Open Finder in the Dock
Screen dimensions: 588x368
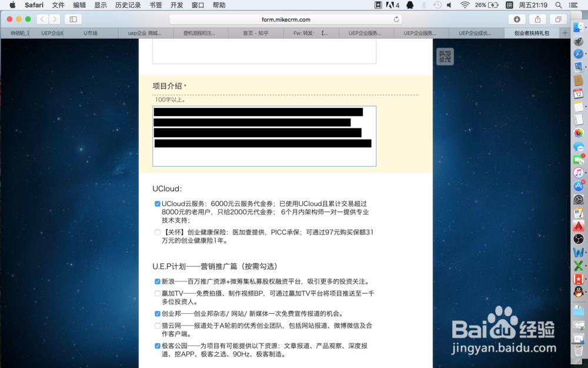pos(578,26)
